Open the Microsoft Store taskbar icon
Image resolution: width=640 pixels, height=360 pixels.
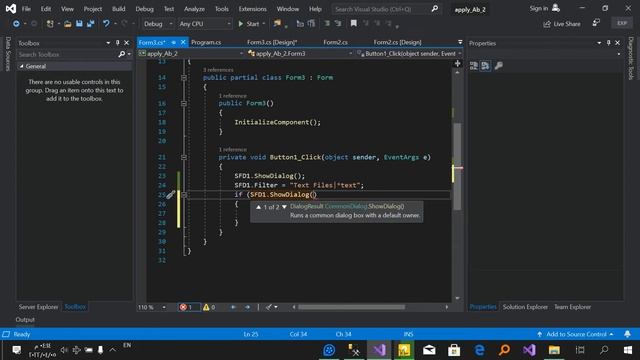(454, 350)
